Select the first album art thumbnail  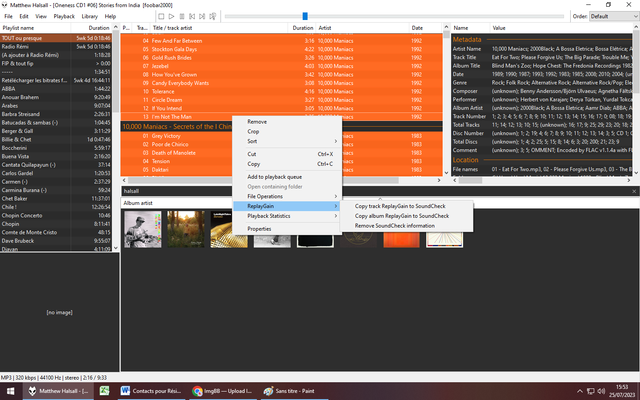coord(143,229)
